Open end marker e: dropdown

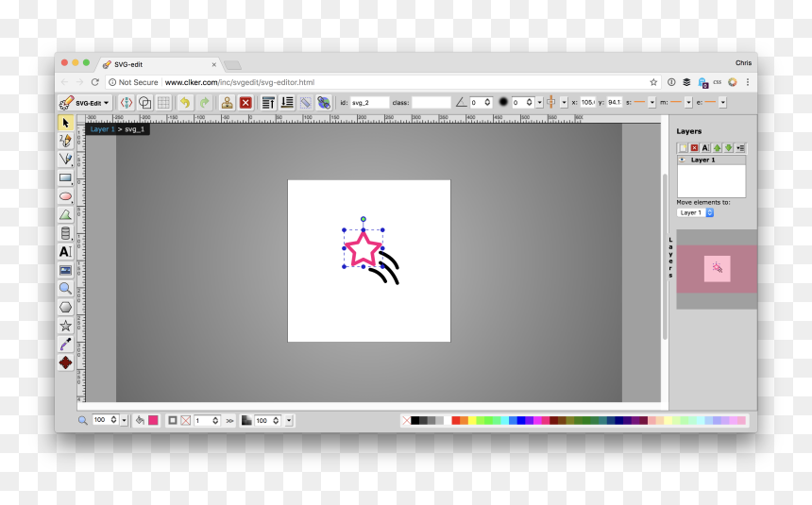[723, 103]
